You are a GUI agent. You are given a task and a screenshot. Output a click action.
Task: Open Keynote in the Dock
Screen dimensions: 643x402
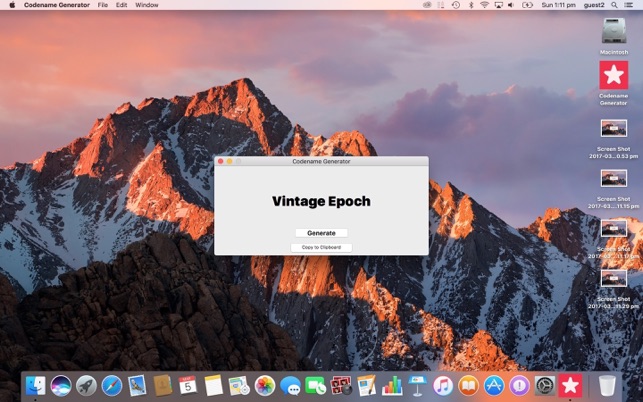pos(417,386)
